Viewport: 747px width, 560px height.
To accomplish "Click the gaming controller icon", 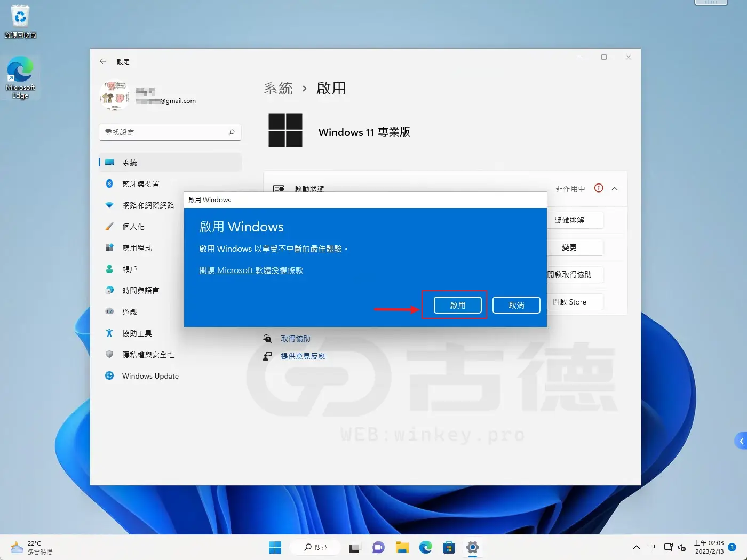I will pos(109,311).
